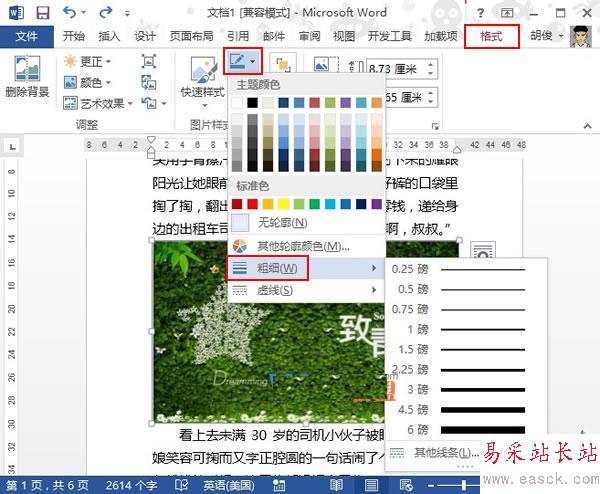Select the 6 磅 line weight

click(x=466, y=430)
